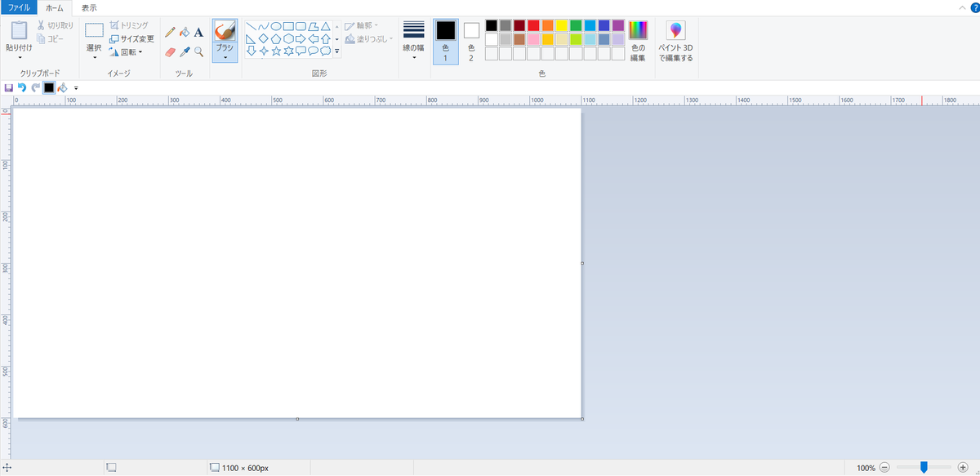Click サイズ変更 (resize)
The width and height of the screenshot is (980, 476).
coord(131,38)
